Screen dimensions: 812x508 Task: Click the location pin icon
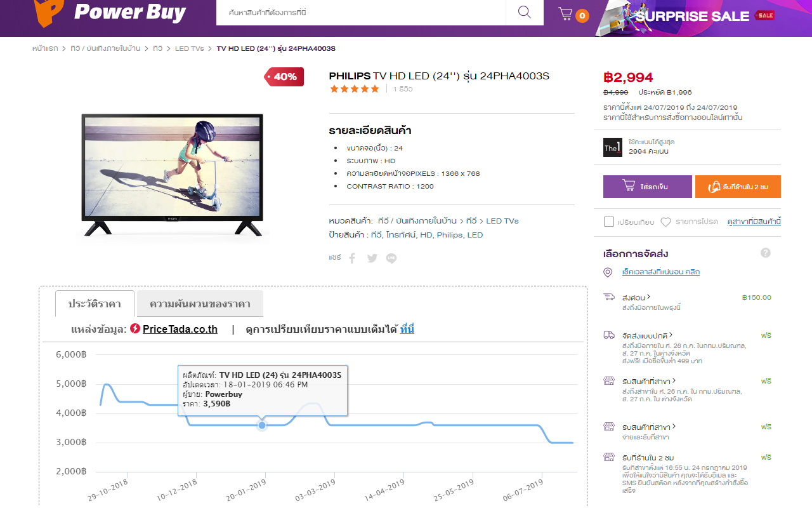608,272
